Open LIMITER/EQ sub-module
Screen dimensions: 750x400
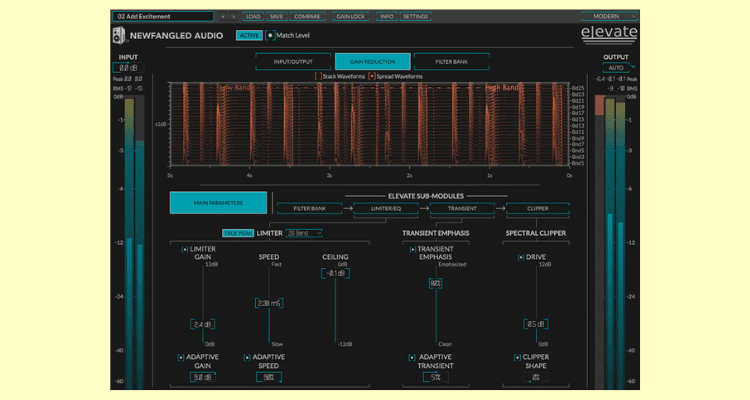tap(386, 209)
